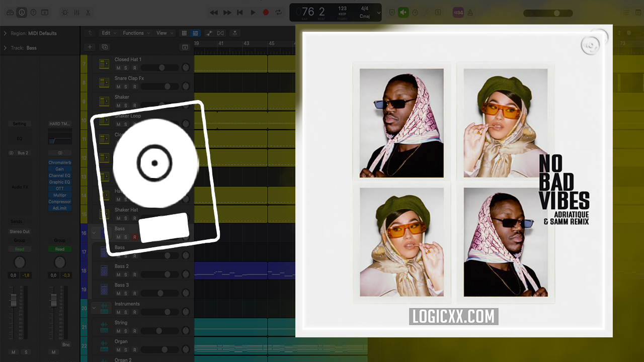Expand the Track: Bass disclosure
This screenshot has width=644, height=362.
5,48
